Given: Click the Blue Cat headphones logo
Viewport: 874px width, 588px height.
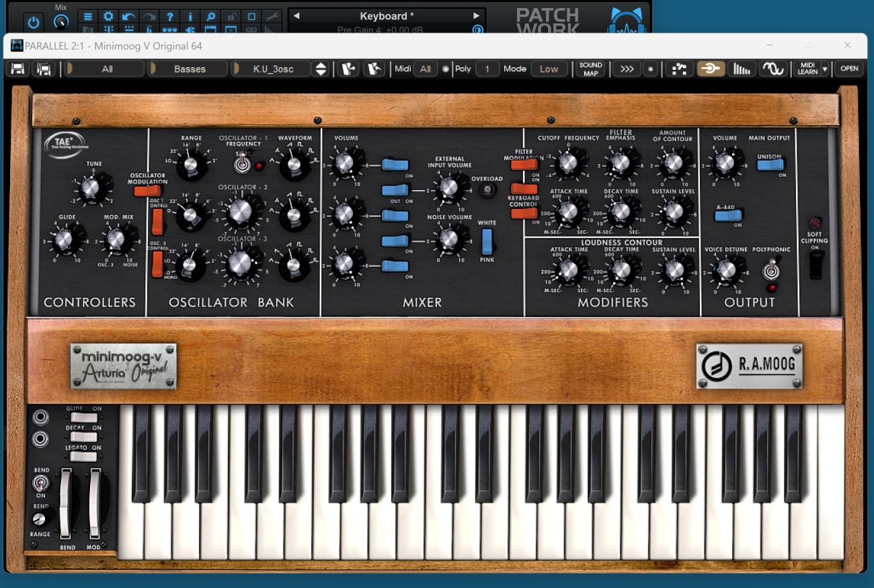Looking at the screenshot, I should (x=626, y=20).
